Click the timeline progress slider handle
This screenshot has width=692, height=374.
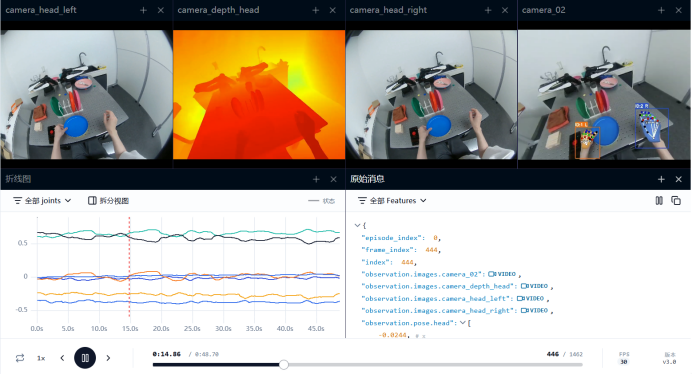click(284, 365)
